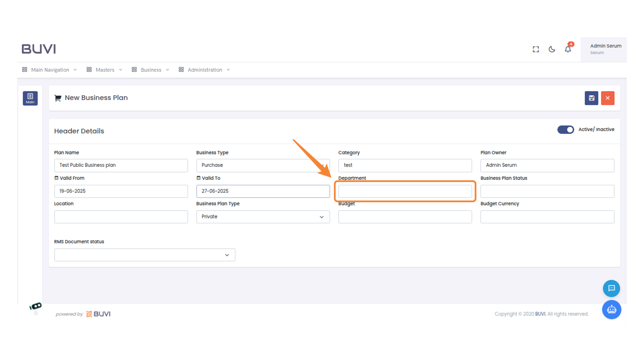The width and height of the screenshot is (644, 362).
Task: Click the save icon button
Action: pyautogui.click(x=591, y=98)
